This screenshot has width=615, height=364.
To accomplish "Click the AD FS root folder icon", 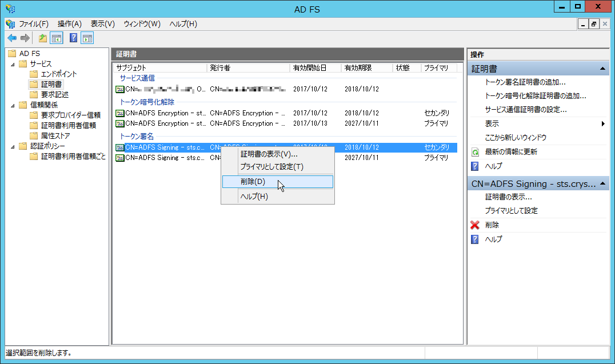I will pyautogui.click(x=12, y=53).
